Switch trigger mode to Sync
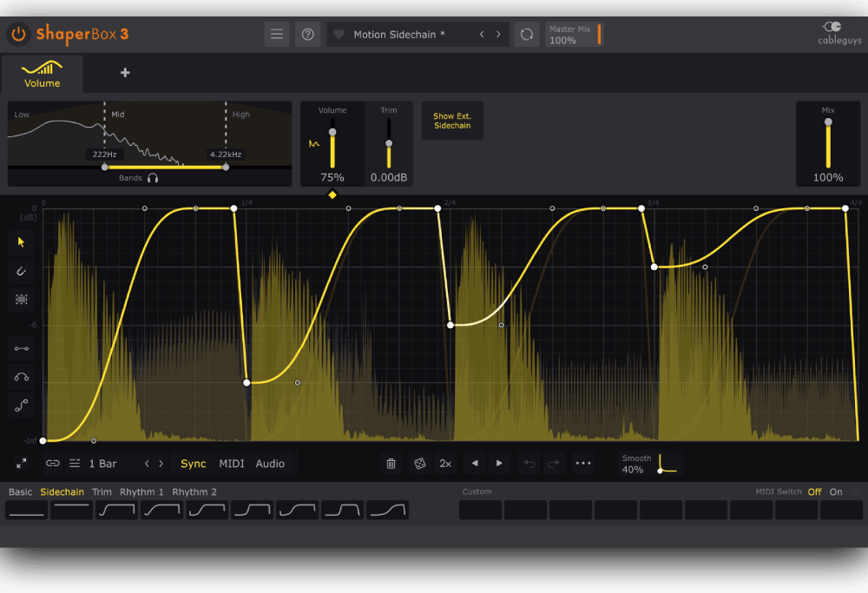868x593 pixels. pos(194,464)
